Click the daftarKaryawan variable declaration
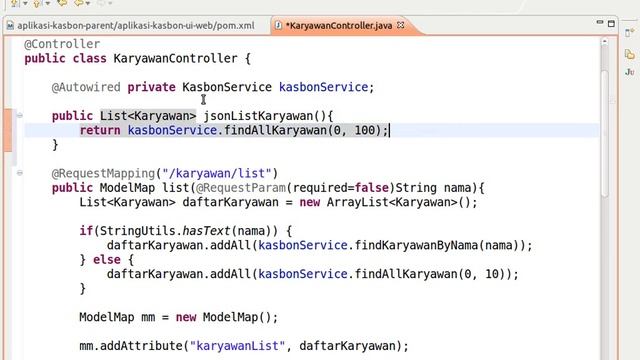 [231, 202]
